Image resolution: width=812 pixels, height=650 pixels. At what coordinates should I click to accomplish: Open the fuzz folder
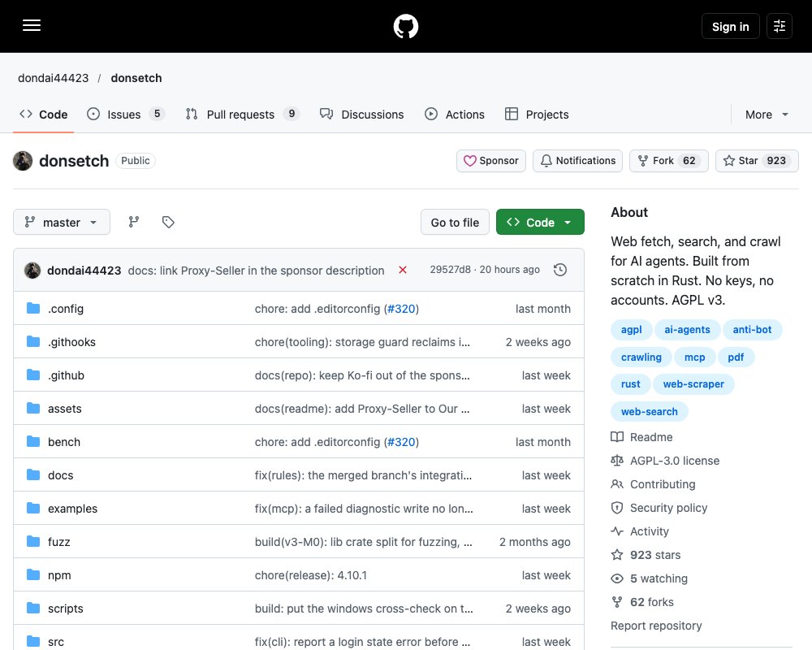click(59, 542)
